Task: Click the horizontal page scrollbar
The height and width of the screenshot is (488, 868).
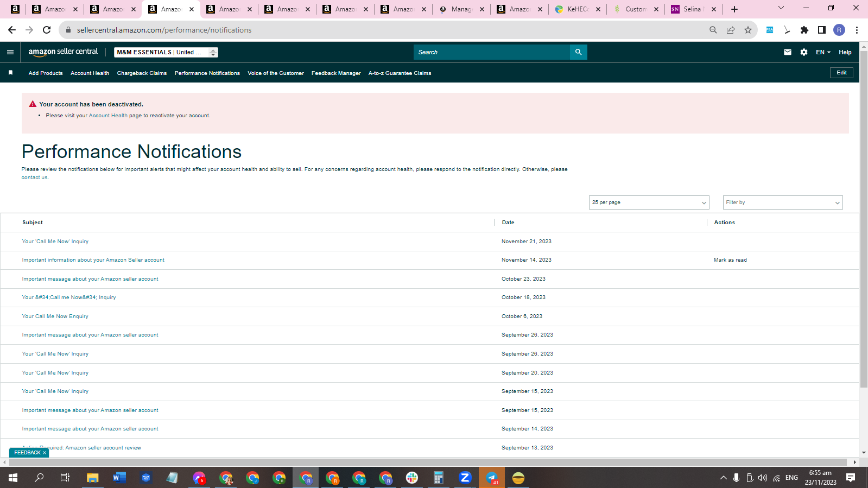Action: (428, 462)
